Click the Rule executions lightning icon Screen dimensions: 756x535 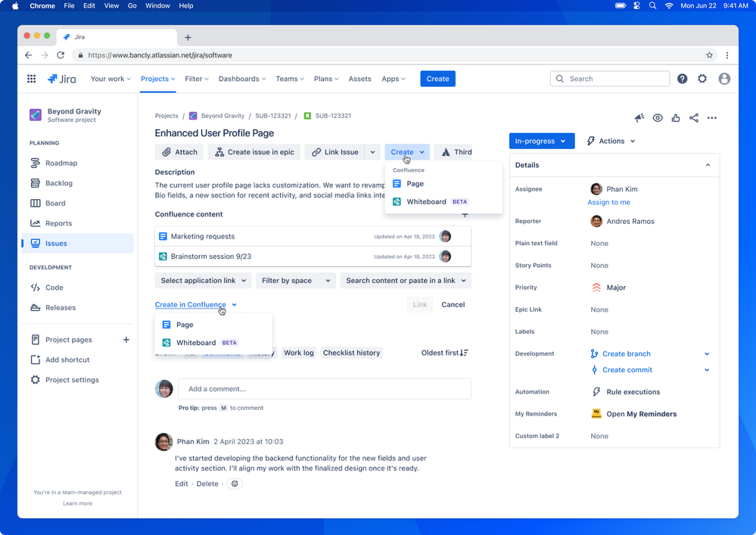coord(597,392)
